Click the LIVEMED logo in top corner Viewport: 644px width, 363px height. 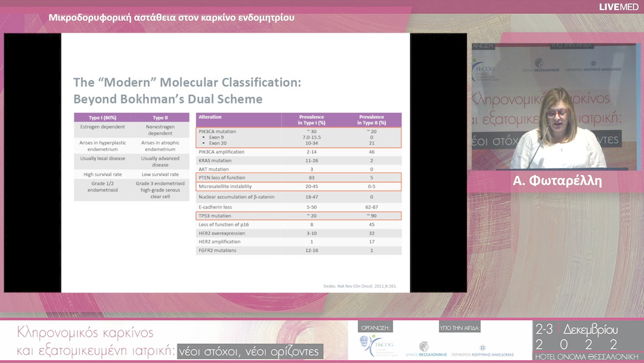(x=618, y=7)
